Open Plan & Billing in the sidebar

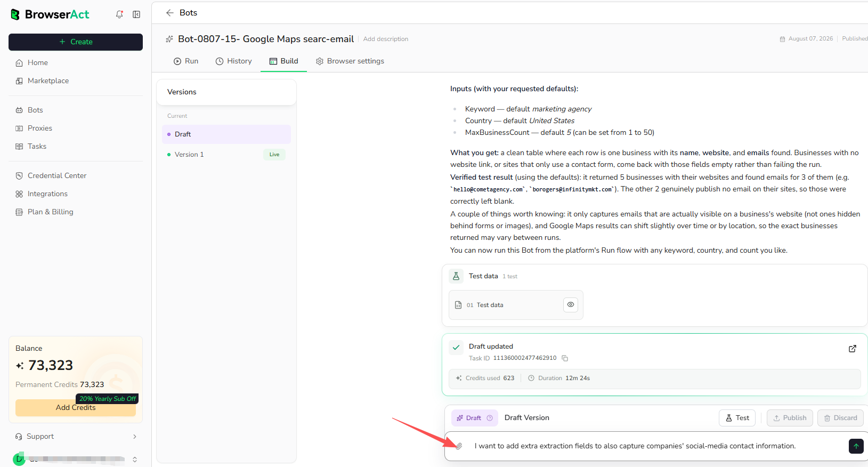pyautogui.click(x=76, y=212)
